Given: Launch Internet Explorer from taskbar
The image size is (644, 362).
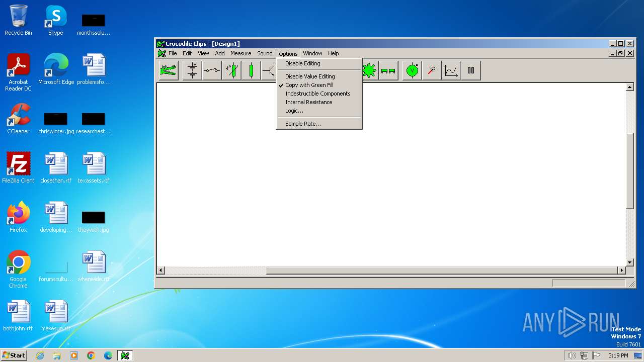Looking at the screenshot, I should click(x=40, y=355).
